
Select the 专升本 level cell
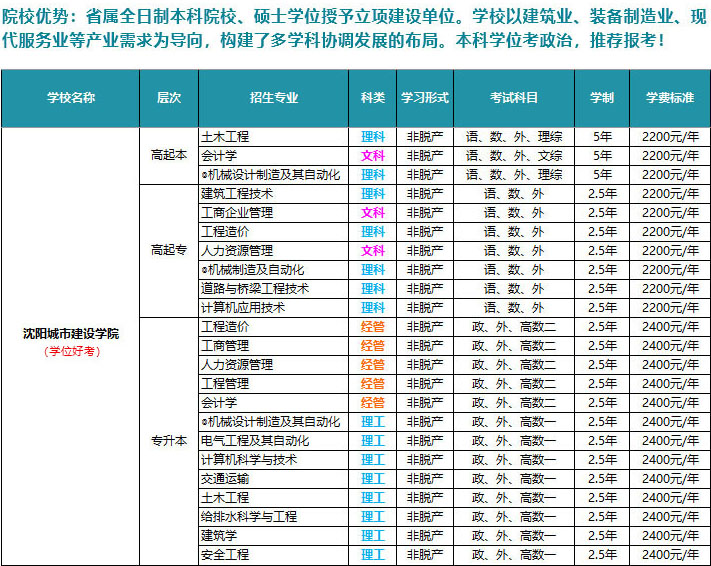click(169, 440)
